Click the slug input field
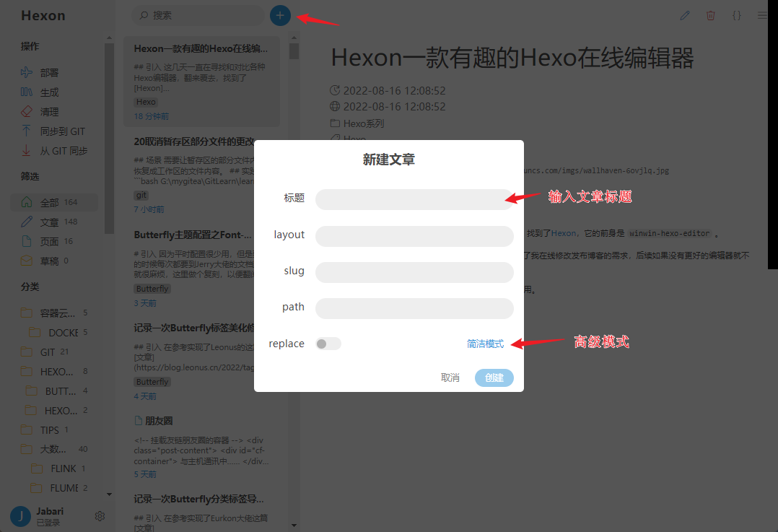Viewport: 778px width, 532px height. 414,272
